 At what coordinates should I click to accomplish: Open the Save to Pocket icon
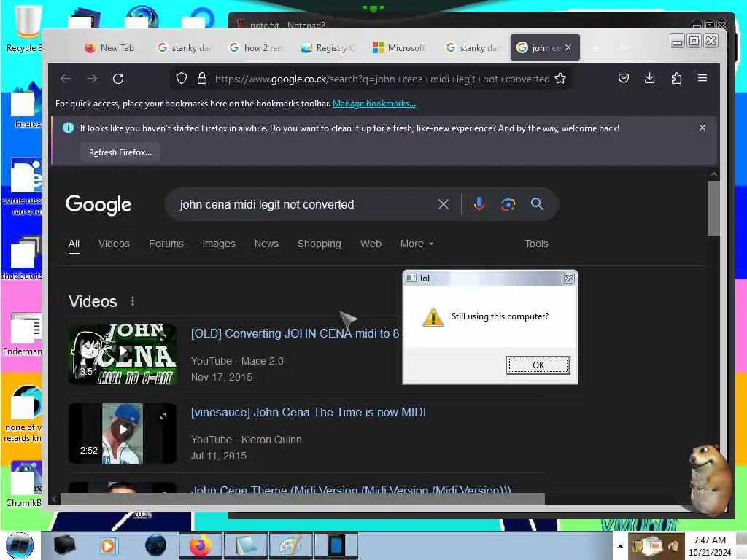pos(624,79)
